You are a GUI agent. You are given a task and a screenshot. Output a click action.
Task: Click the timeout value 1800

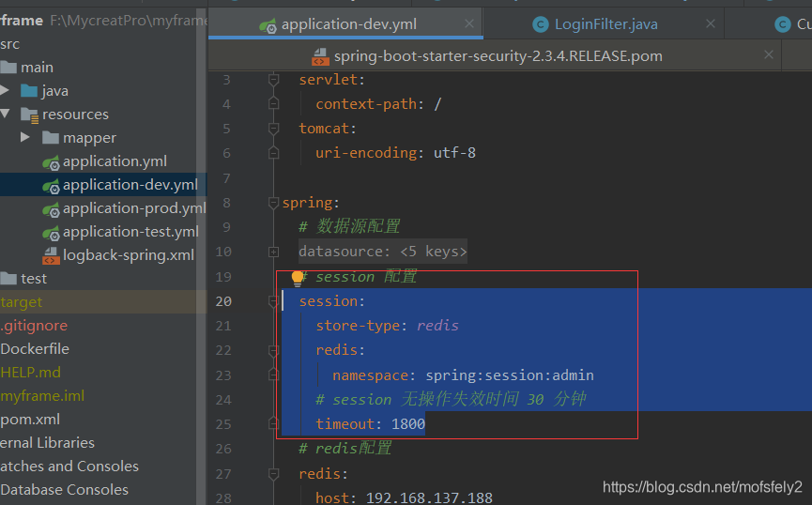coord(408,424)
